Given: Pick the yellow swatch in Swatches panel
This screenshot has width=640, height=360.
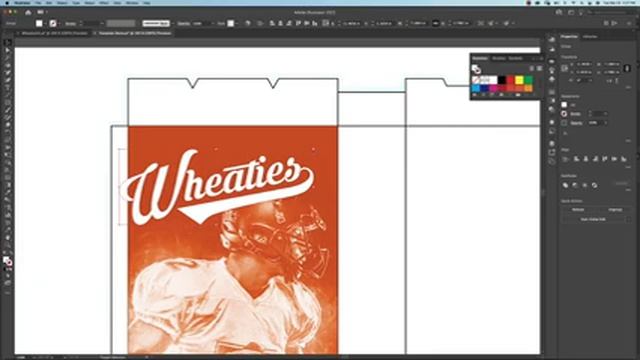Looking at the screenshot, I should pyautogui.click(x=519, y=80).
